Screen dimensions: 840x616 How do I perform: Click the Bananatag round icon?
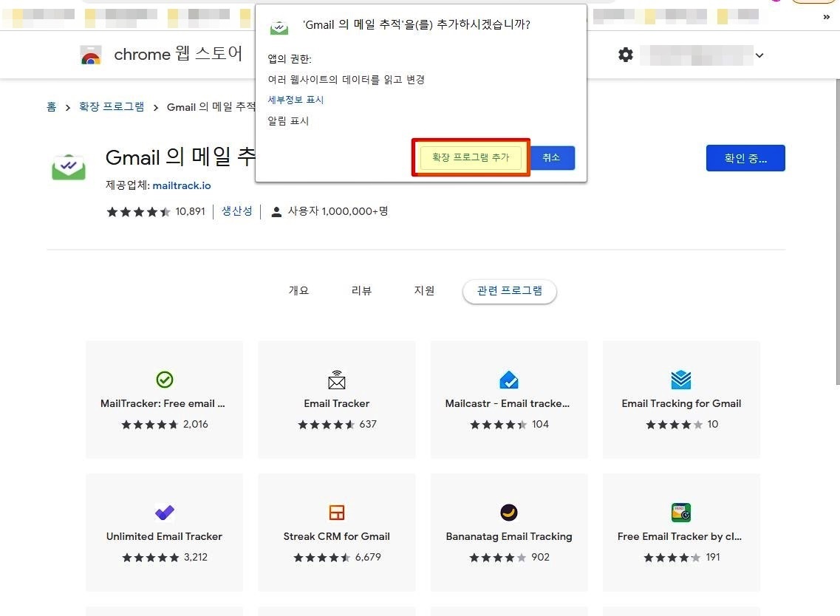(509, 513)
